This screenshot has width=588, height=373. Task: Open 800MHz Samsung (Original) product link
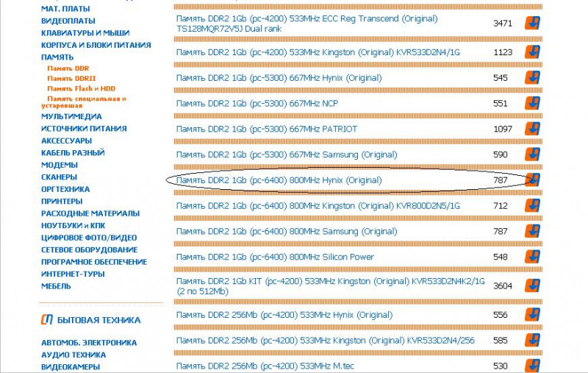tap(286, 232)
